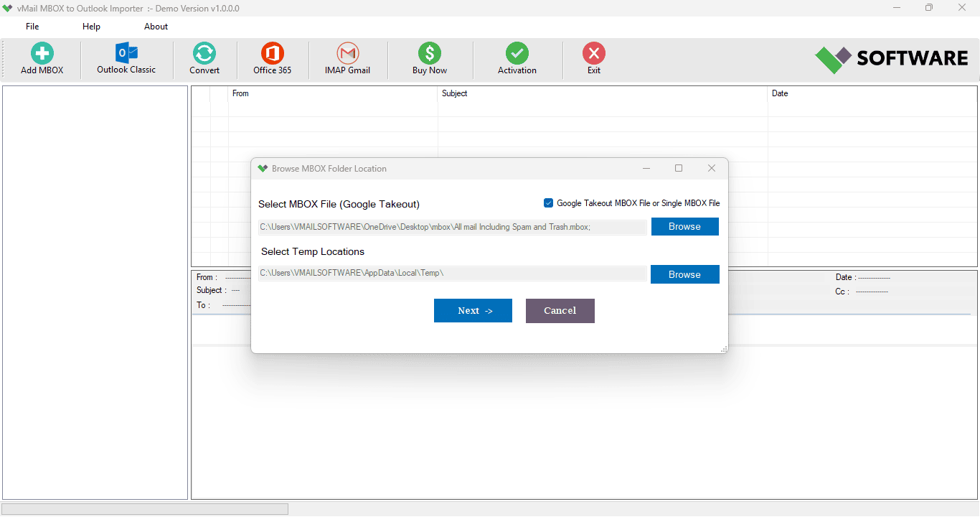Open the Help menu
Screen dimensions: 980x517
(91, 27)
